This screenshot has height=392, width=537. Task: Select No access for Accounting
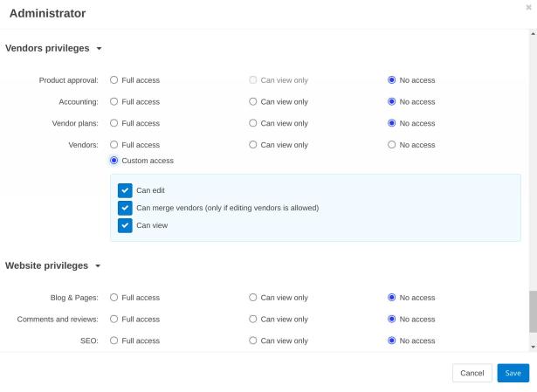coord(392,101)
